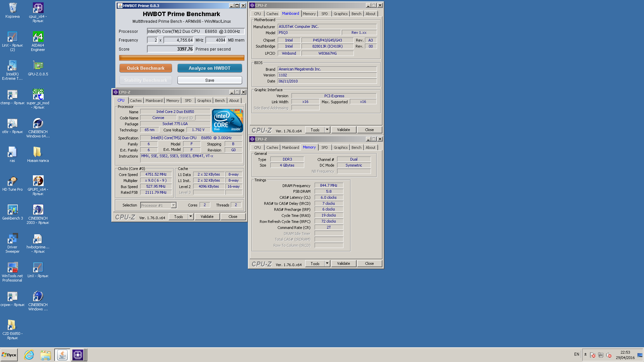Click the Intel Core 2 Duo logo
This screenshot has width=644, height=362.
tap(227, 120)
